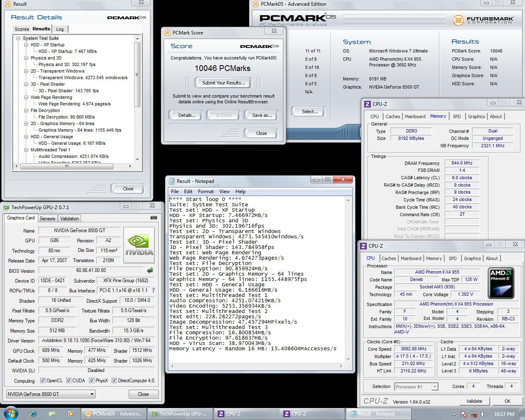The width and height of the screenshot is (525, 420).
Task: Collapse the HDD - XP Startup node
Action: coord(26,45)
